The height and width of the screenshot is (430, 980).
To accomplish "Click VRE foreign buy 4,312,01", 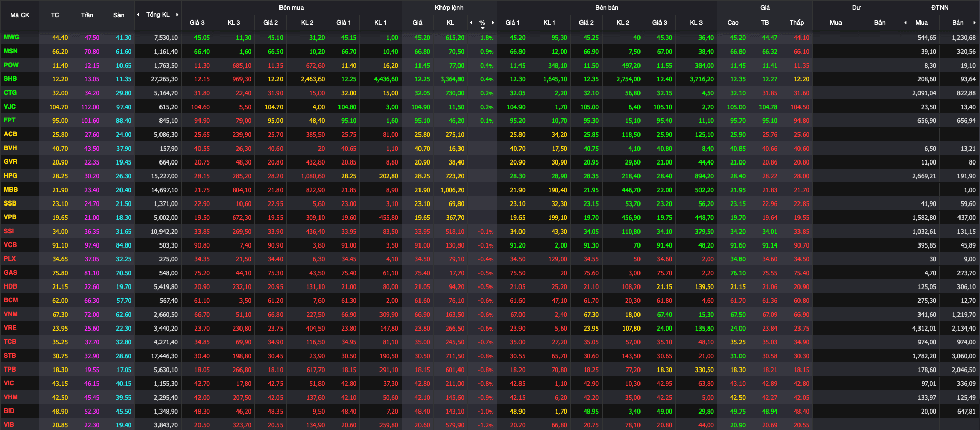I will 924,329.
